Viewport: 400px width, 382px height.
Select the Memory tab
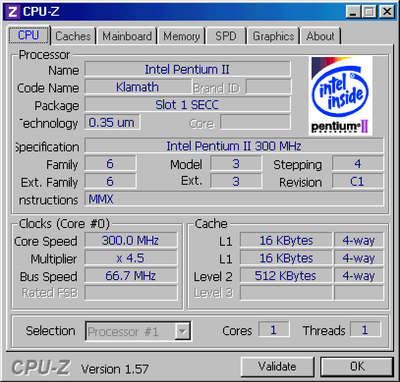(182, 36)
